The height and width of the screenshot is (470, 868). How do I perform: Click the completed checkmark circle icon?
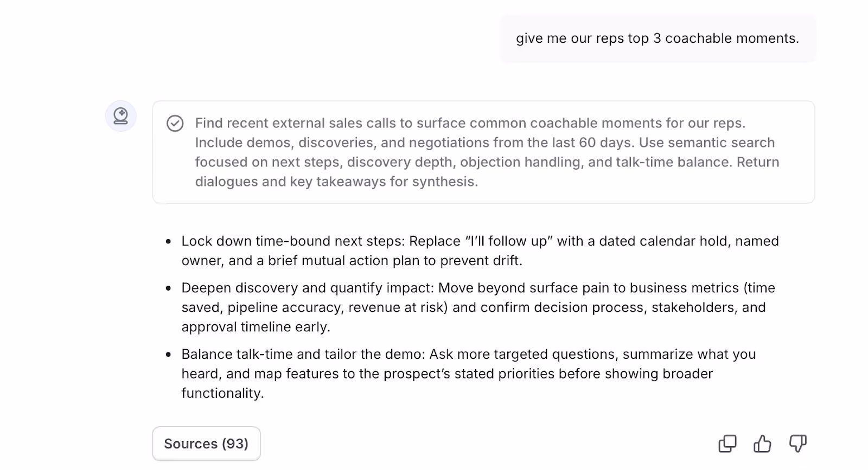point(175,124)
